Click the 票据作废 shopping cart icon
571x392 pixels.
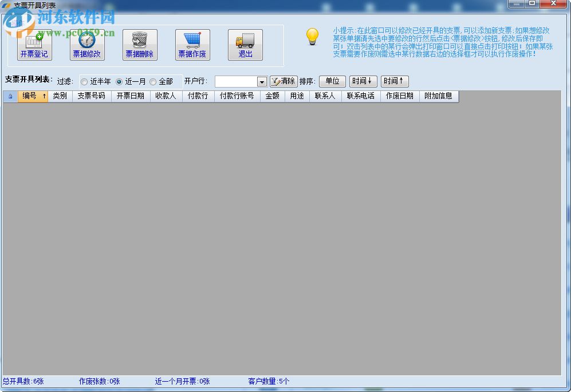[x=192, y=39]
